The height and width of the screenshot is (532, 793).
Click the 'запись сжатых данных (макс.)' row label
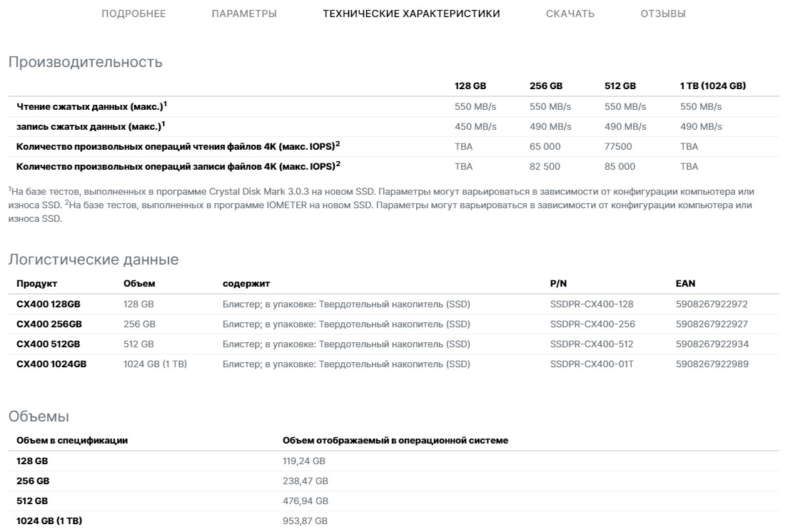91,126
